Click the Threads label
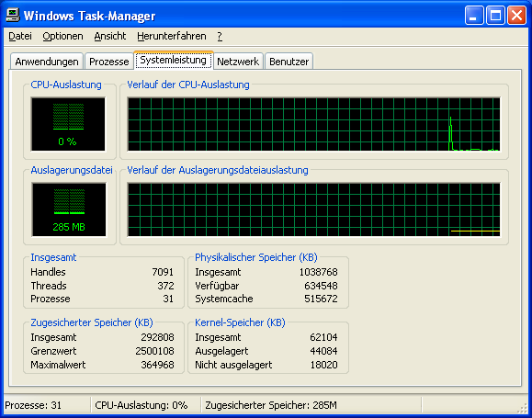532x418 pixels. (49, 286)
